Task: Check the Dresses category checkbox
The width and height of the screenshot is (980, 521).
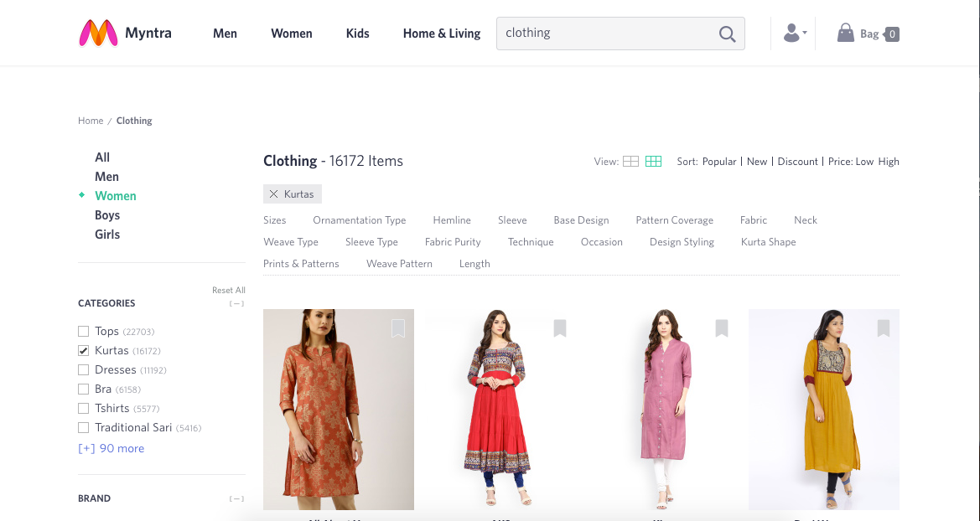Action: pos(83,369)
